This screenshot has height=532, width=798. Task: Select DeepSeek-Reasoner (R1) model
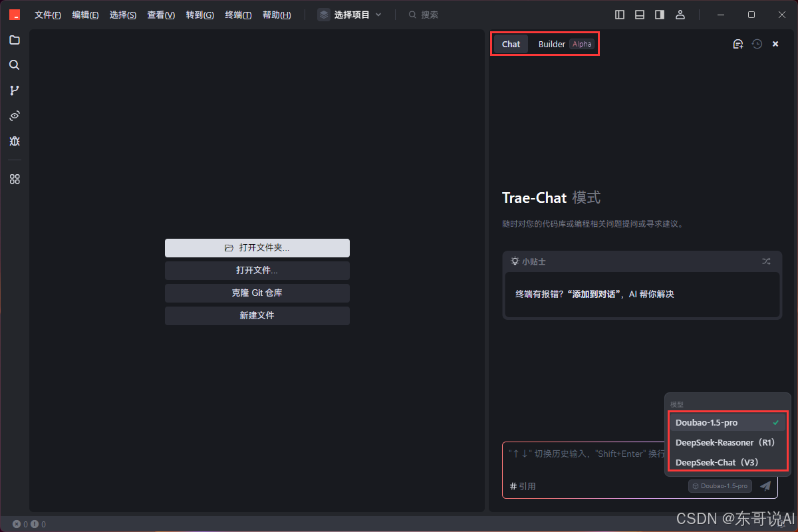[728, 442]
